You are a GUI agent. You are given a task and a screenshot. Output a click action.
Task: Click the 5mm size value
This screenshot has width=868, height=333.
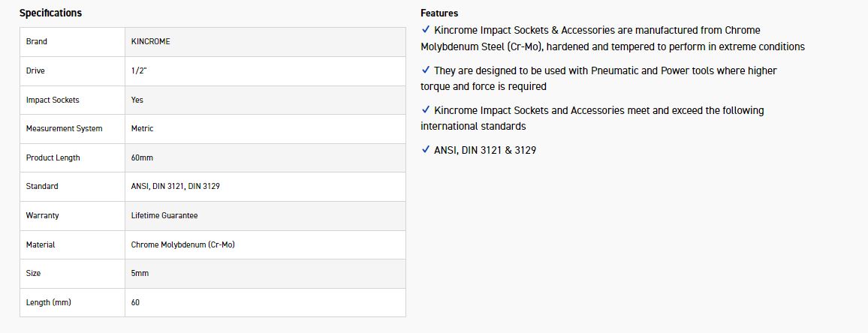[x=140, y=274]
